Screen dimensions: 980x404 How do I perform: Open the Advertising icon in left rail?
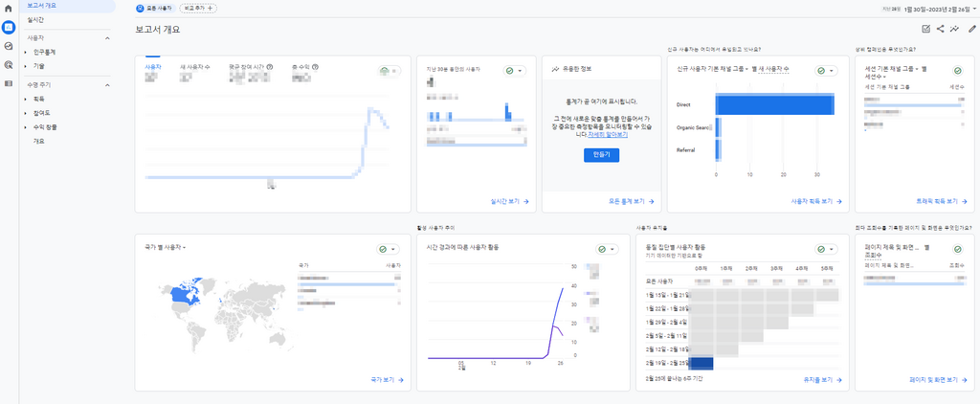8,64
